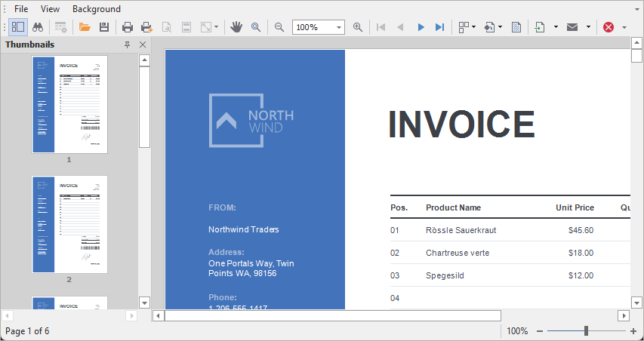Save the document with the floppy icon

coord(104,27)
